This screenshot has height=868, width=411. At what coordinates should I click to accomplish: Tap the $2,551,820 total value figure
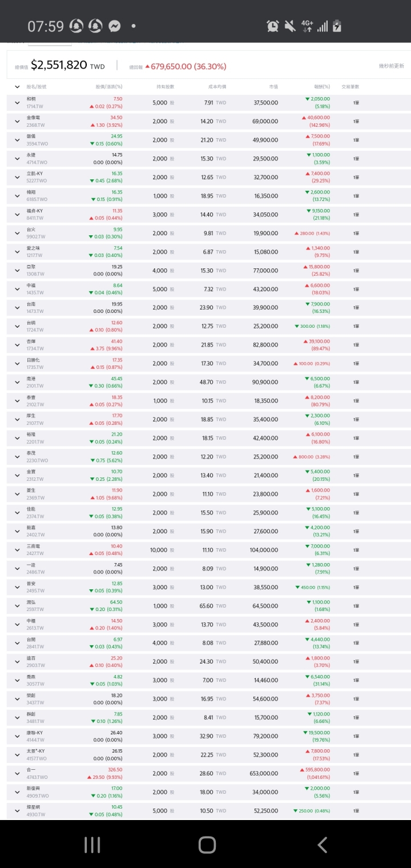pos(59,66)
